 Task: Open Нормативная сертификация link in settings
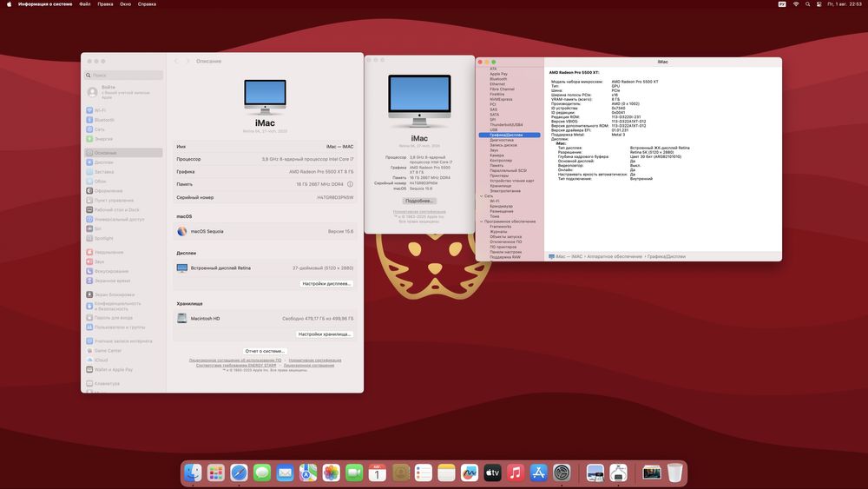coord(315,360)
